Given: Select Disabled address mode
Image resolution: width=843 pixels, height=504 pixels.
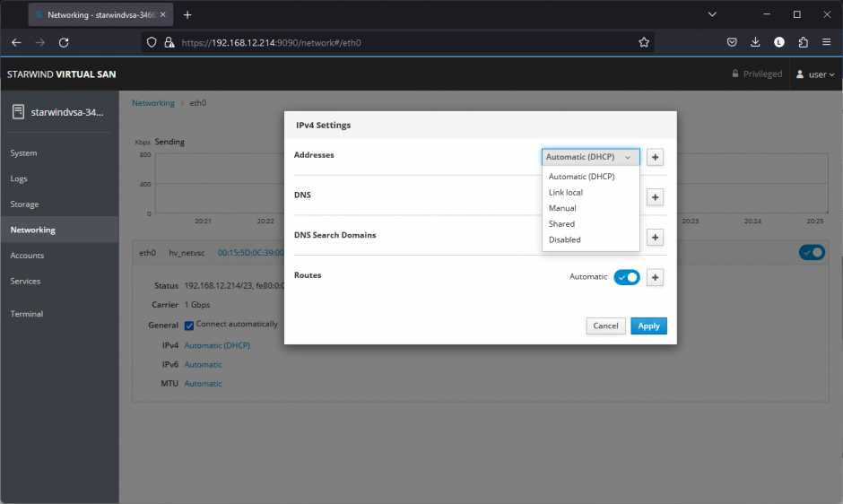Looking at the screenshot, I should pos(564,240).
